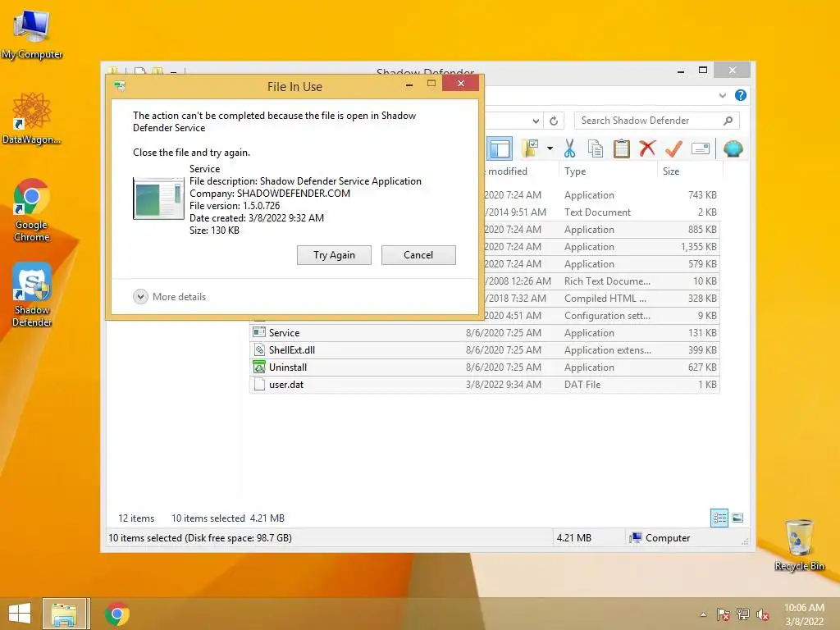Cut selected files with scissors icon
Image resolution: width=840 pixels, height=630 pixels.
pos(569,148)
